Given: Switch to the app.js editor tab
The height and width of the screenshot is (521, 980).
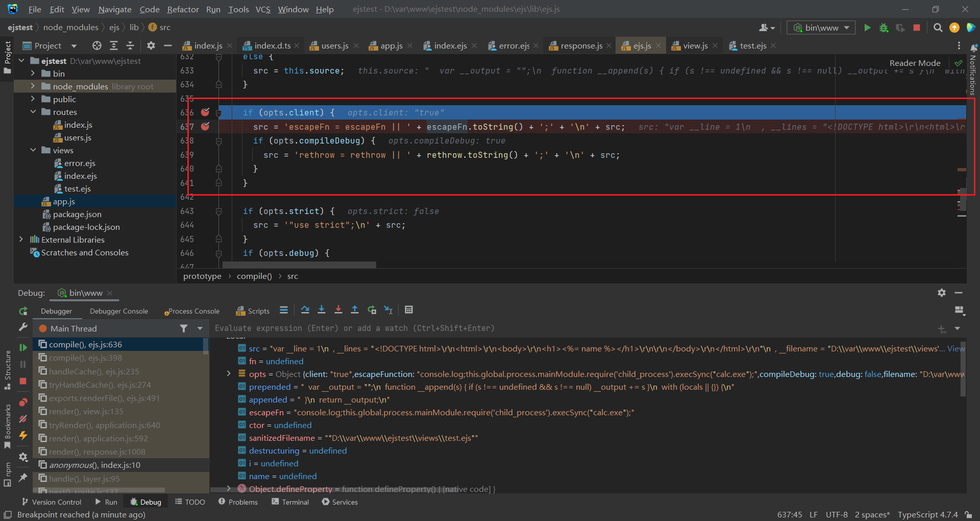Looking at the screenshot, I should click(x=391, y=45).
